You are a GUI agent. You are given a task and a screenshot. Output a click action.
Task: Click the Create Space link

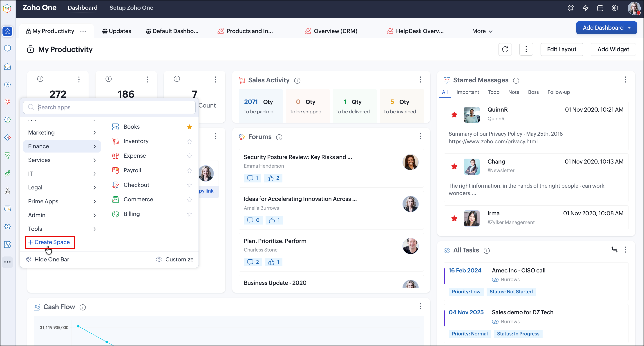coord(49,242)
